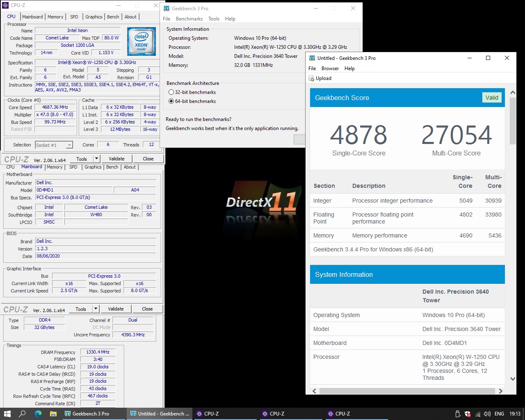525x420 pixels.
Task: Open the Help menu in Geekbench 3 Pro
Action: [230, 19]
